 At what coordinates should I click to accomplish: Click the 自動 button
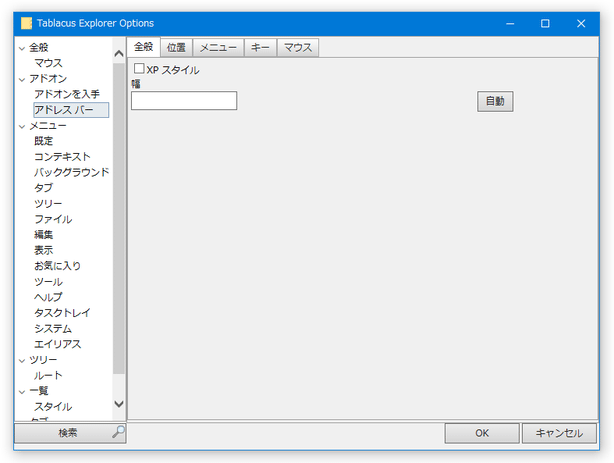495,101
